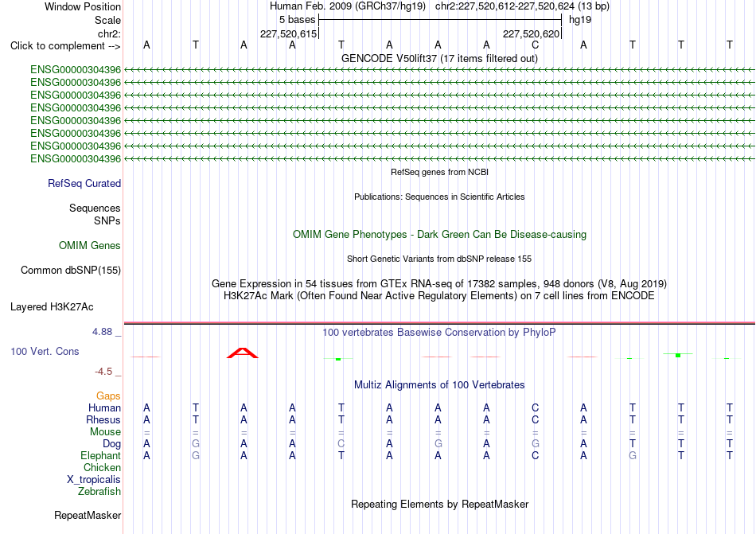Screen dimensions: 756x534
Task: Select the chr2: position label
Action: tap(109, 33)
